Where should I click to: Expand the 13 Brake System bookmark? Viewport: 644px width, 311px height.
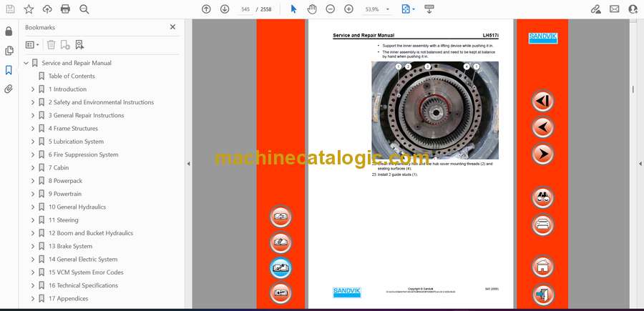(33, 246)
